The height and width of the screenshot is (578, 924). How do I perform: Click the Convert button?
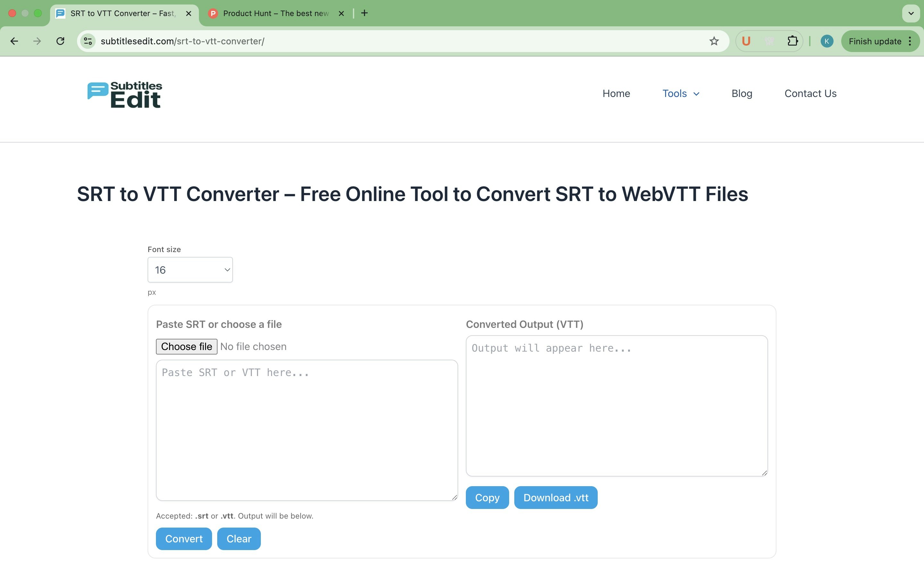pyautogui.click(x=184, y=539)
